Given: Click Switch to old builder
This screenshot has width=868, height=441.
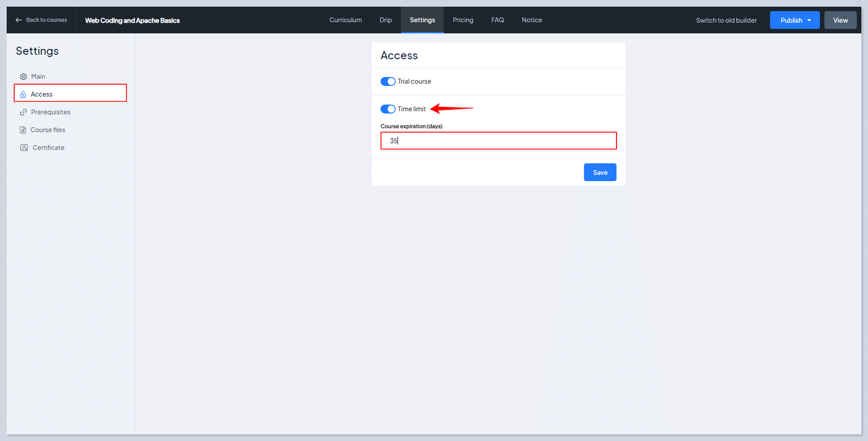Looking at the screenshot, I should pyautogui.click(x=726, y=20).
